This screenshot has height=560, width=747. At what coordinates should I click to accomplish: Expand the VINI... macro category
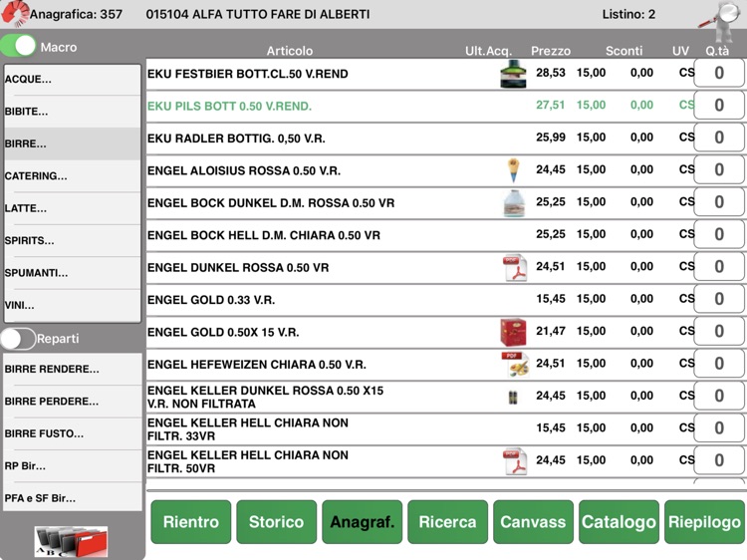73,306
